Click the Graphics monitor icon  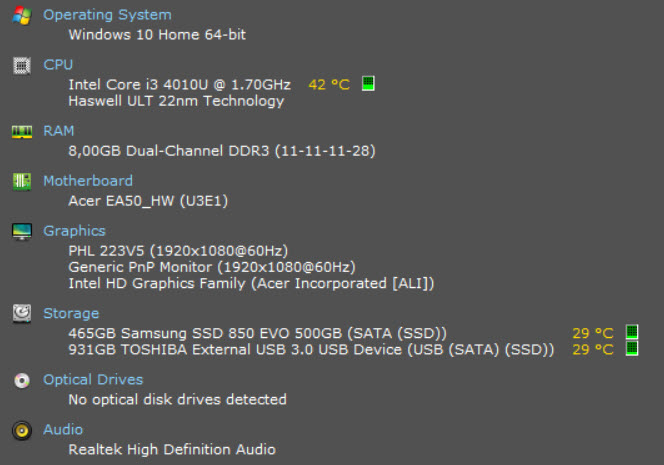pyautogui.click(x=22, y=232)
